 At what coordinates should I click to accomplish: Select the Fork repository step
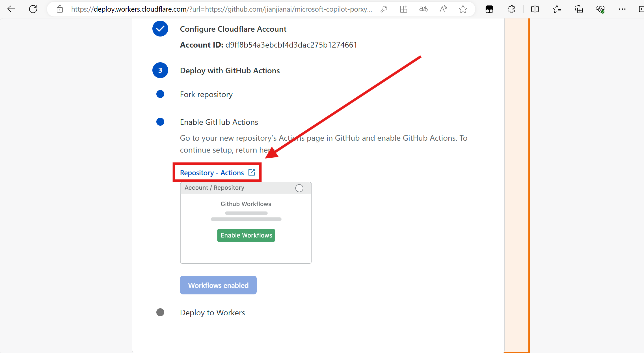[x=206, y=94]
